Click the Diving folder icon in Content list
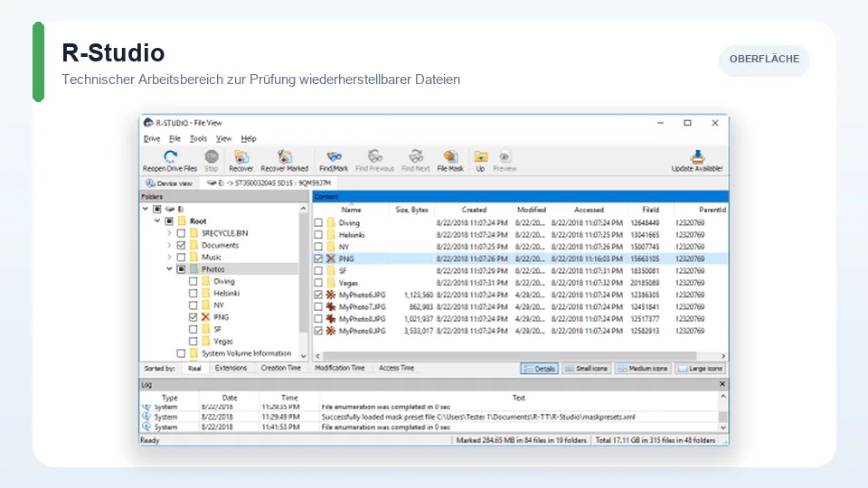This screenshot has height=488, width=868. click(331, 222)
